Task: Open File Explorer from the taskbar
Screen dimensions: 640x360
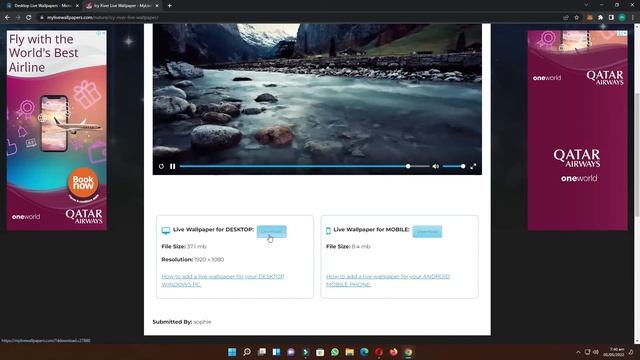Action: 349,352
